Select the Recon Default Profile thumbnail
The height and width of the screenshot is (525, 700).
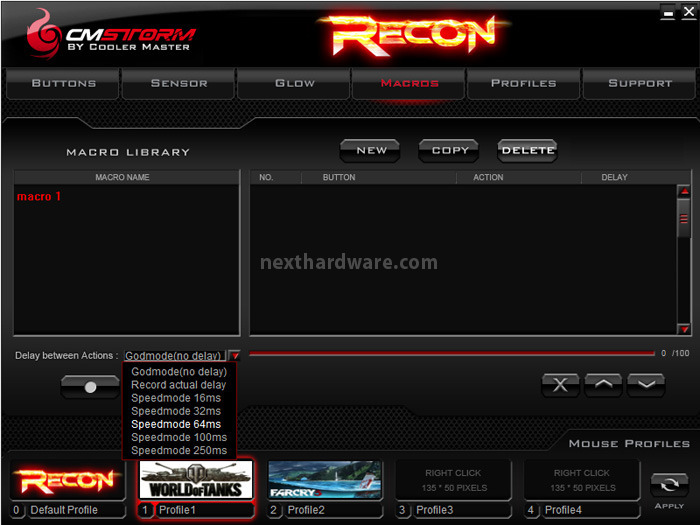click(67, 480)
